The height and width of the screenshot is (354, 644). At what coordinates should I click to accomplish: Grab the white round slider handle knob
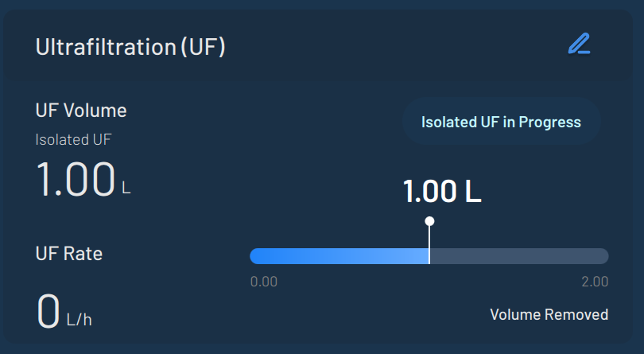point(429,221)
